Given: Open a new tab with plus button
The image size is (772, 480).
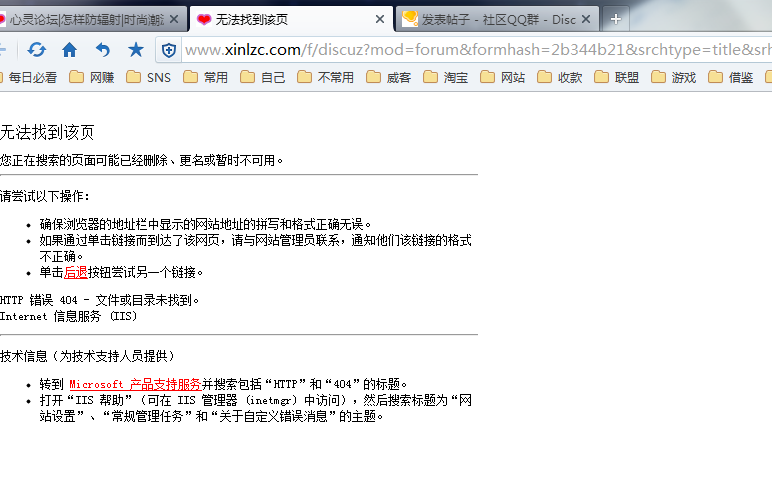Looking at the screenshot, I should [x=615, y=19].
